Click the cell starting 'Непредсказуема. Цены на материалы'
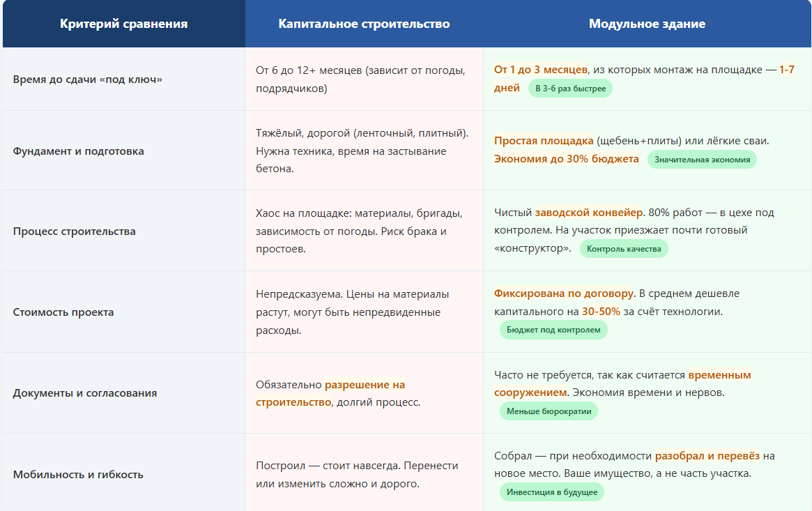812x511 pixels. 364,312
